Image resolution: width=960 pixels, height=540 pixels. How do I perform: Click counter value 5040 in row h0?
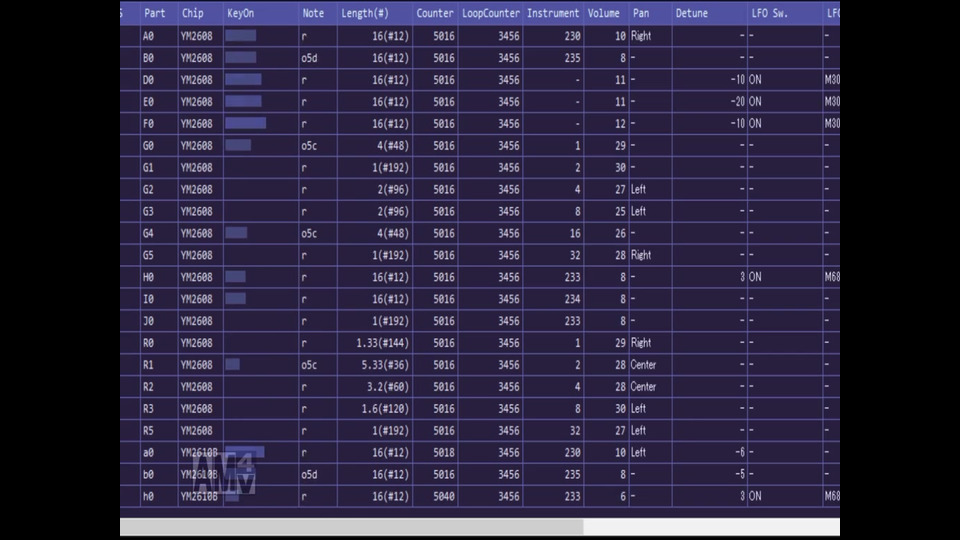(x=444, y=497)
